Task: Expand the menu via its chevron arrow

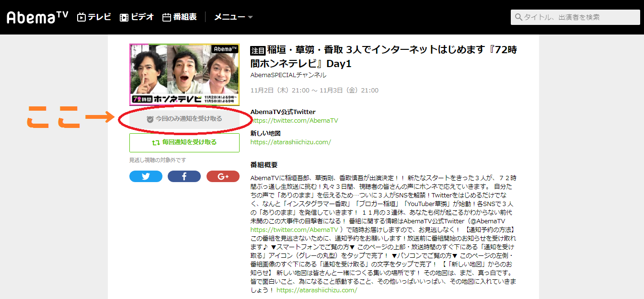Action: (249, 16)
